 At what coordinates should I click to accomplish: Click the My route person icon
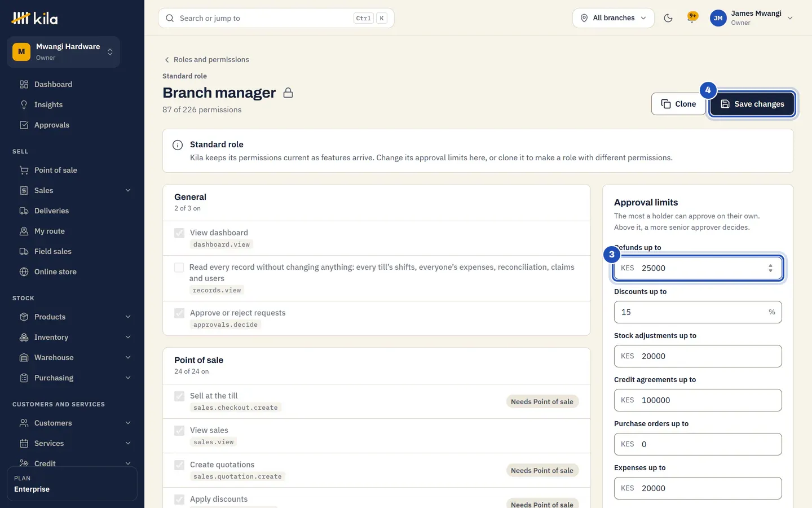[x=24, y=231]
